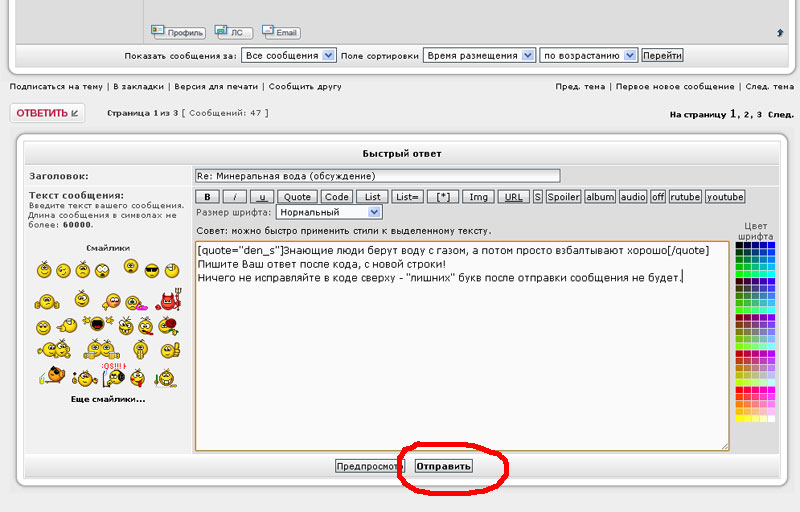Open the Версия для печати link

point(219,87)
